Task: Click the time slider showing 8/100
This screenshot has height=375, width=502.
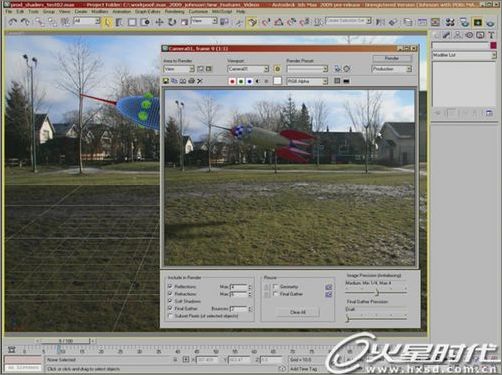Action: [x=65, y=341]
